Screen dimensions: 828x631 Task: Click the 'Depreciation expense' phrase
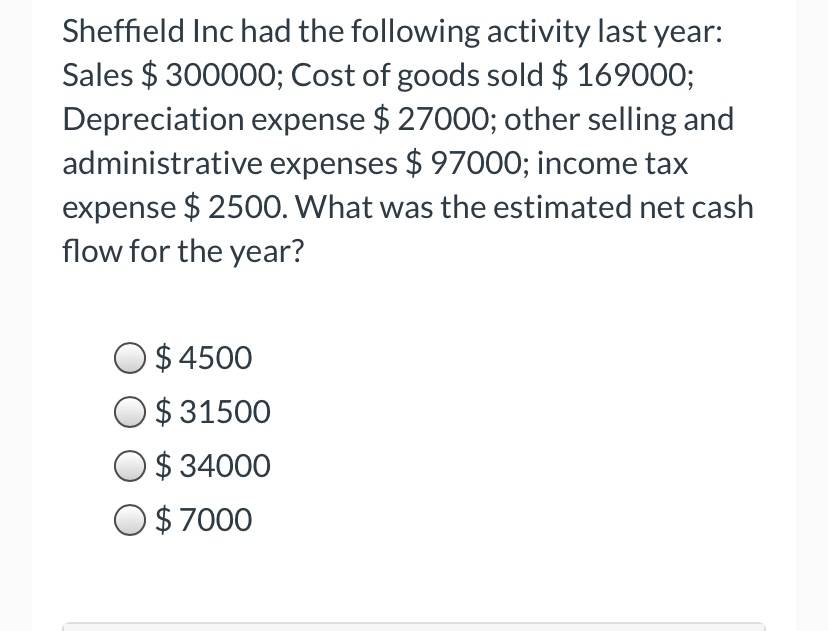pyautogui.click(x=213, y=120)
